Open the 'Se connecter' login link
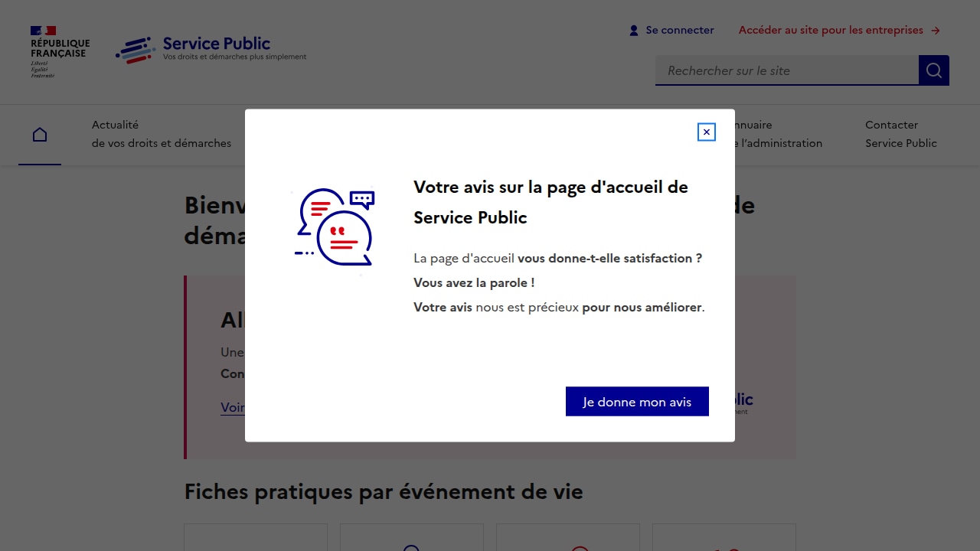 click(671, 31)
